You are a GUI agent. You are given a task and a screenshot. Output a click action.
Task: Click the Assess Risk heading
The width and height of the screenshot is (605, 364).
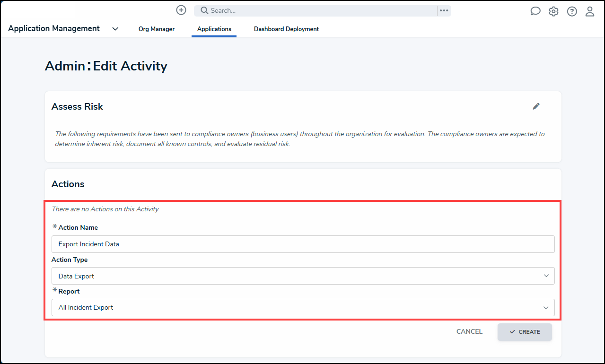point(77,107)
